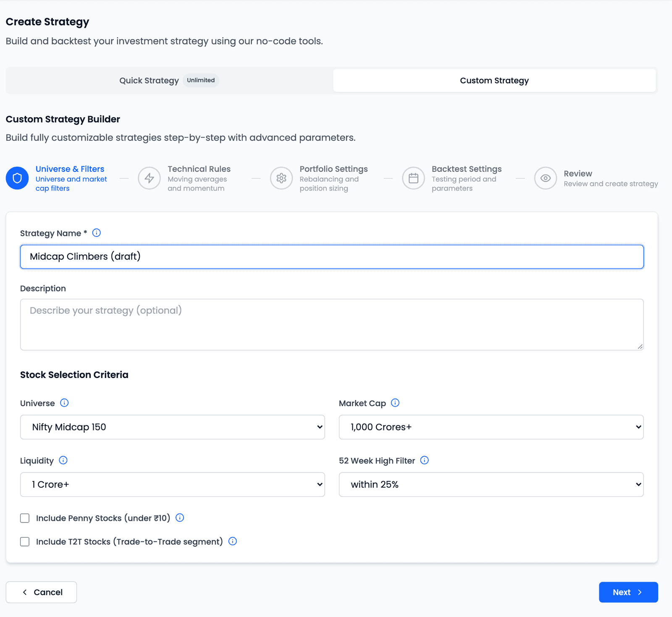The width and height of the screenshot is (672, 617).
Task: Show info tooltip for Include T2T Stocks
Action: [x=233, y=541]
